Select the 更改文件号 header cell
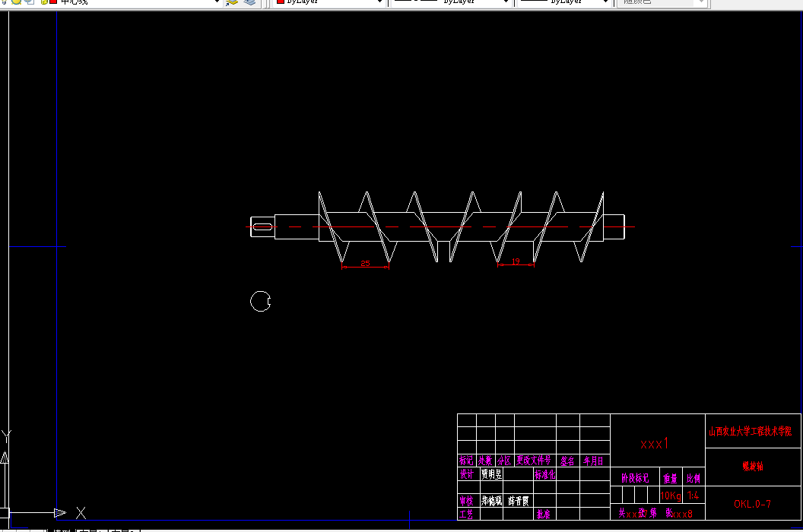 coord(534,461)
